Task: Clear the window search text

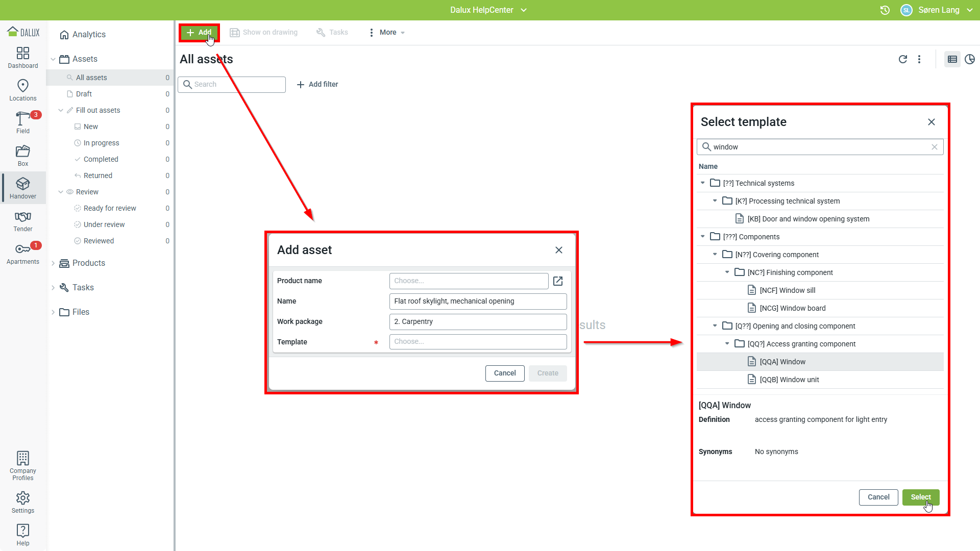Action: [x=935, y=147]
